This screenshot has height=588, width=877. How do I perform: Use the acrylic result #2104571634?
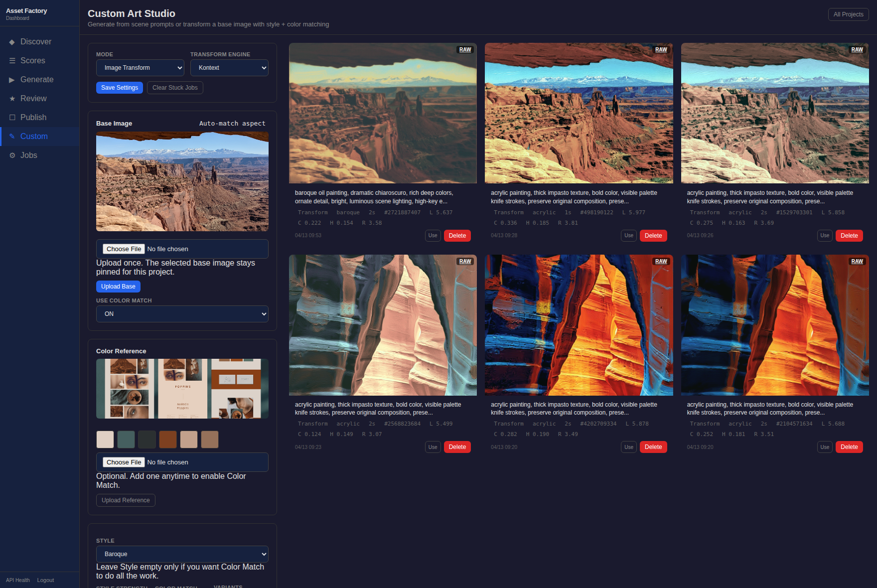(x=825, y=447)
